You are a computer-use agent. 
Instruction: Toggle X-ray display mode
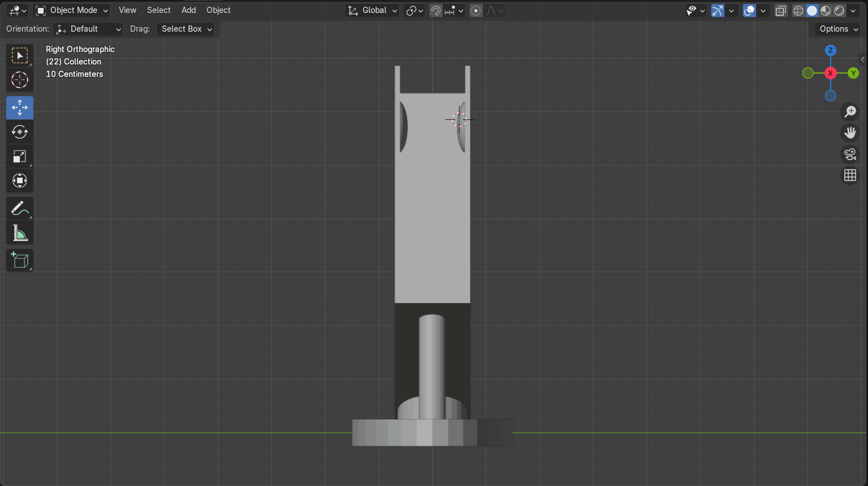click(781, 11)
